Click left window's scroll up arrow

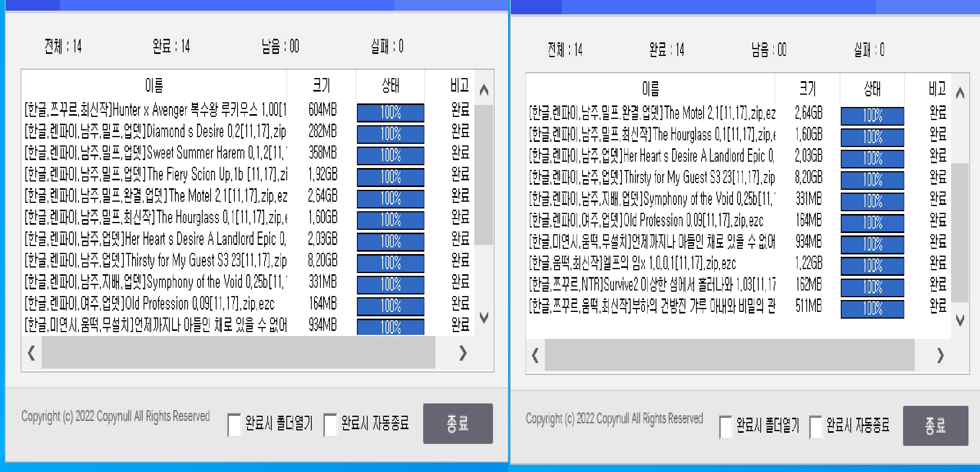pyautogui.click(x=483, y=90)
